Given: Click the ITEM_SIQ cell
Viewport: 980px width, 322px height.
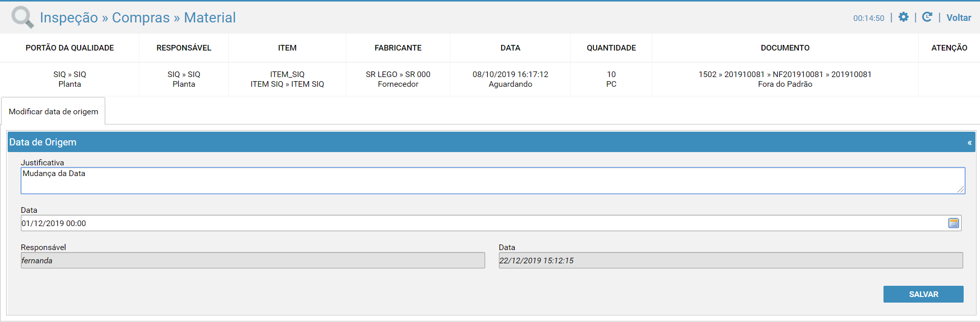Looking at the screenshot, I should (x=287, y=79).
